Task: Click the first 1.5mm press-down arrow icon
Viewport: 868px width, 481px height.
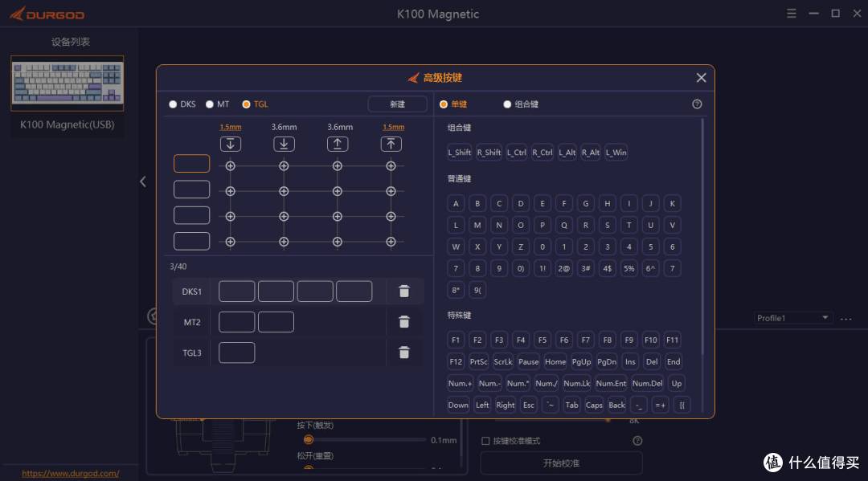Action: pyautogui.click(x=231, y=145)
